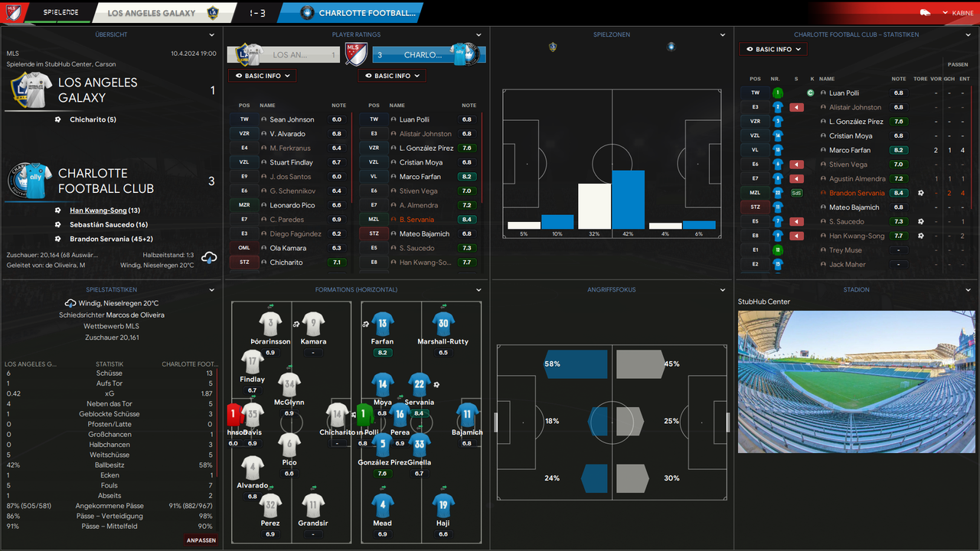Image resolution: width=980 pixels, height=551 pixels.
Task: Click Cristian Moya row in Charlotte statistics
Action: (856, 136)
